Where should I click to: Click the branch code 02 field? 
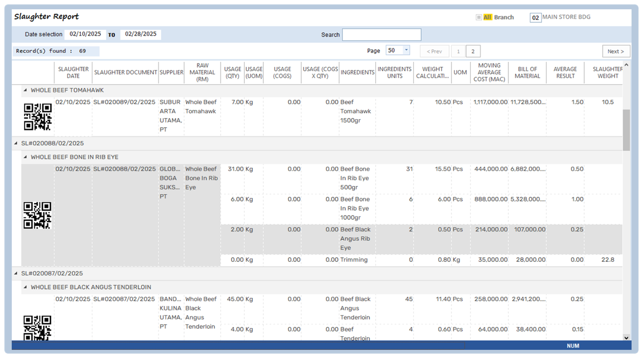(535, 18)
